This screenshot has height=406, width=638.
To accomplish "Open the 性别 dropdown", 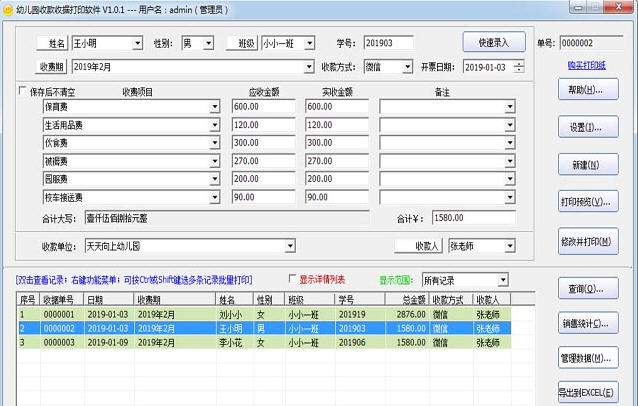I will tap(214, 44).
